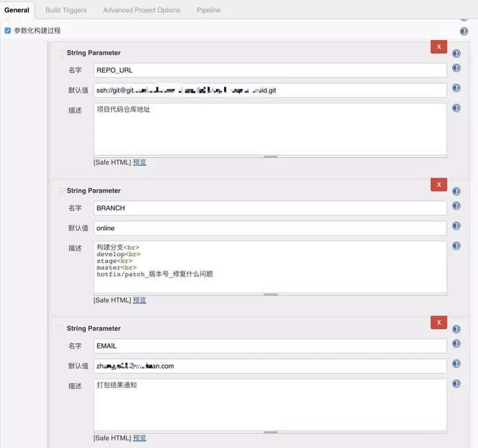Show help for EMAIL name field
Screen dimensions: 478x448
[x=456, y=344]
